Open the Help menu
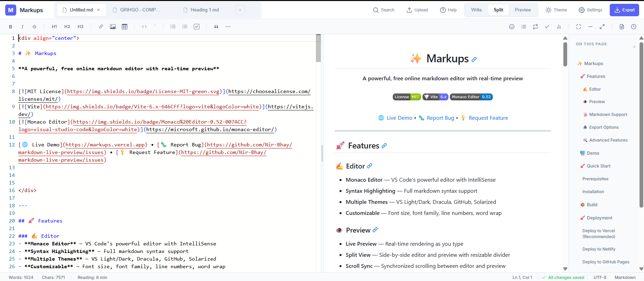This screenshot has height=281, width=644. point(448,10)
